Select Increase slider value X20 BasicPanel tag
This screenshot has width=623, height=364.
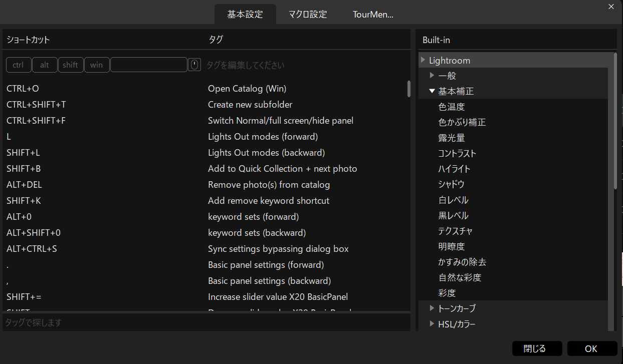click(x=278, y=297)
